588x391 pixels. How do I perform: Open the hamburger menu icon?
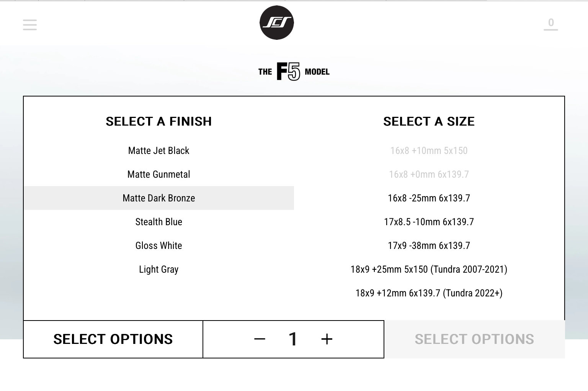tap(30, 25)
